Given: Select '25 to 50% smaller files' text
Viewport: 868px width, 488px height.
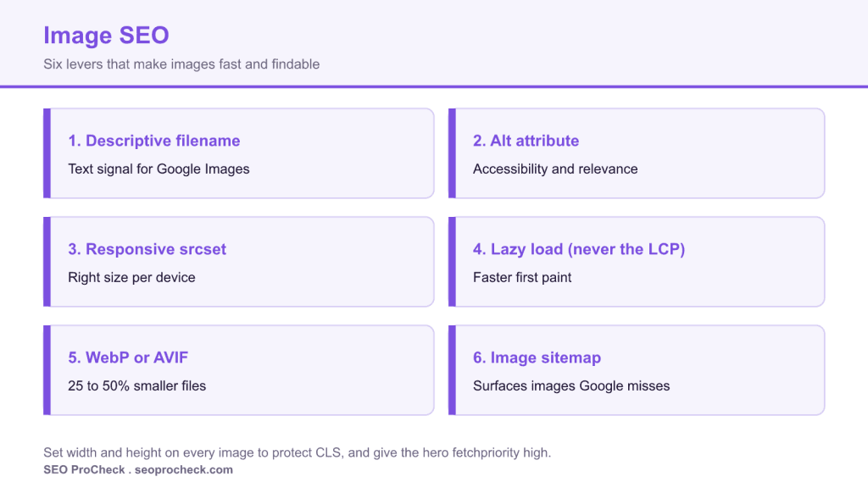Looking at the screenshot, I should coord(136,385).
